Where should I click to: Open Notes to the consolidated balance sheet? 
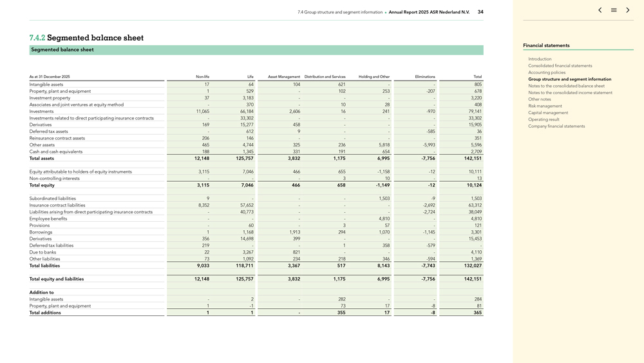click(566, 86)
